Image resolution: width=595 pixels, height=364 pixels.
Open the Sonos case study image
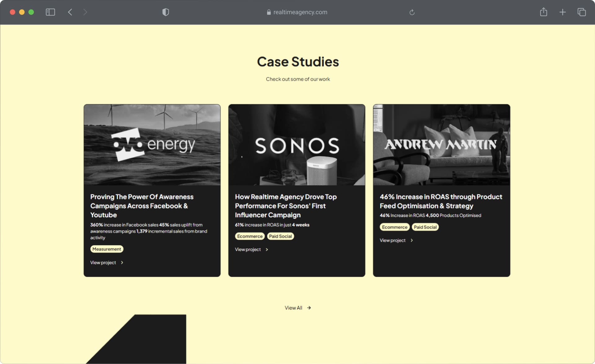[297, 145]
